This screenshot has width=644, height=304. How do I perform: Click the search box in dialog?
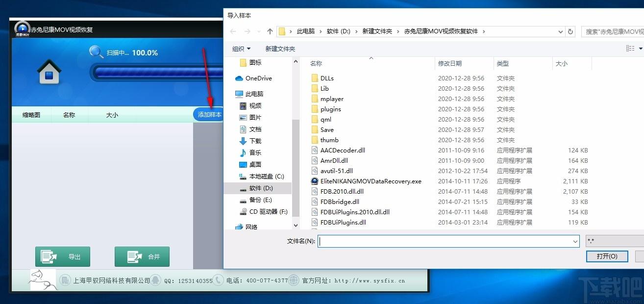pyautogui.click(x=613, y=31)
